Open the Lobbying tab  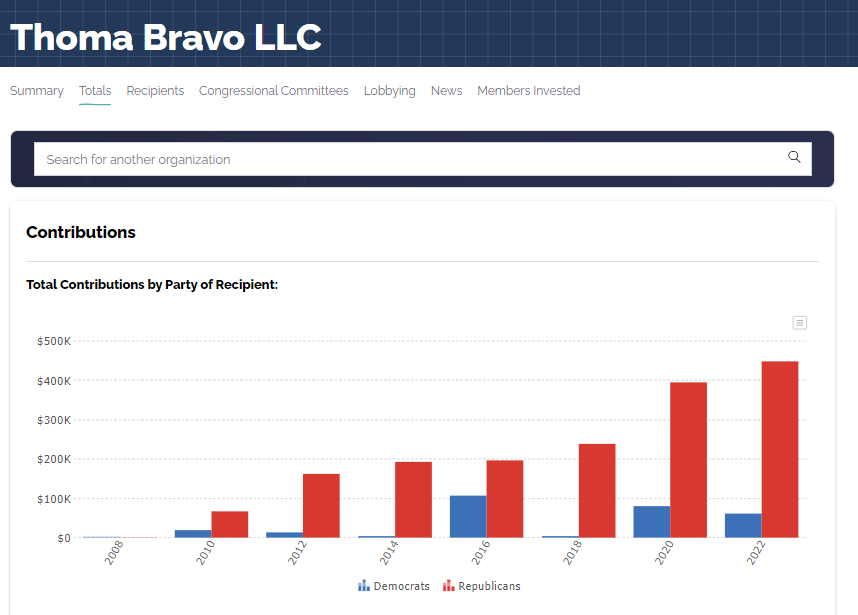click(x=389, y=91)
